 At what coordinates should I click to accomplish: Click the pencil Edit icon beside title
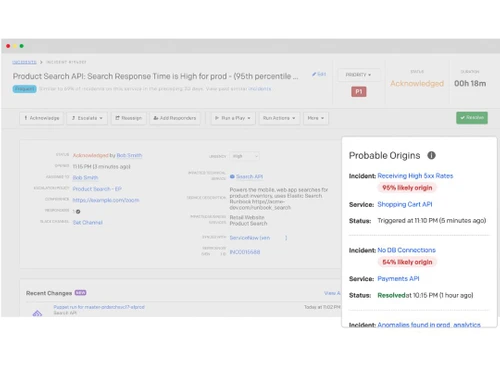[x=319, y=74]
